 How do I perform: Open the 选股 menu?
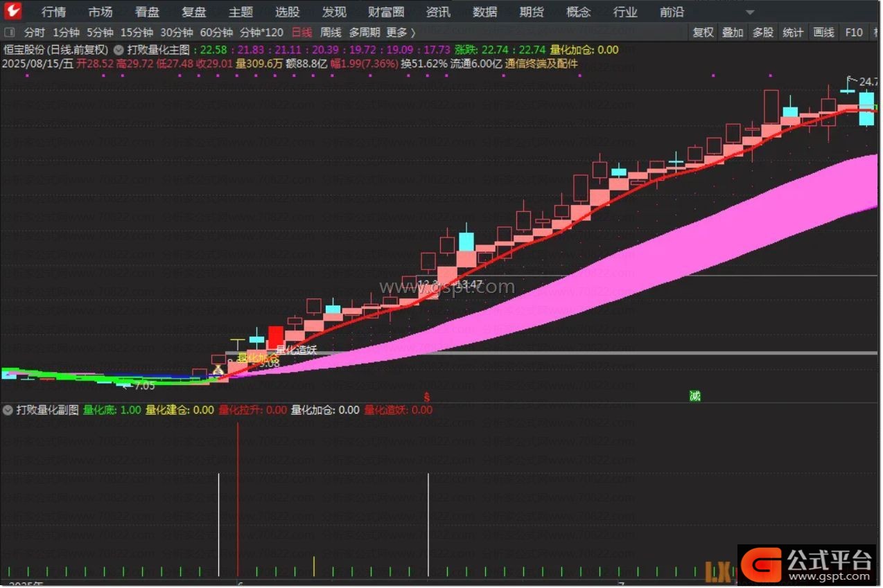click(288, 12)
